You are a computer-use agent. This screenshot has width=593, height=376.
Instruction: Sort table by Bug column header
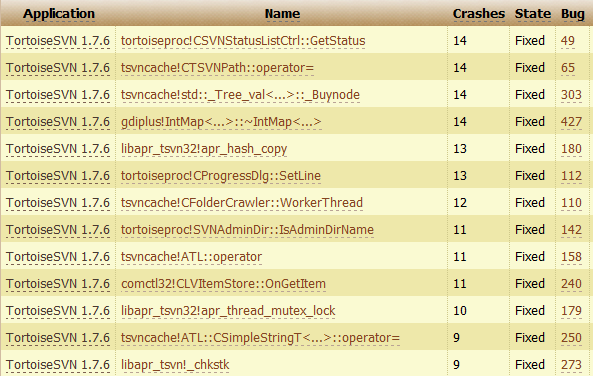tap(573, 14)
